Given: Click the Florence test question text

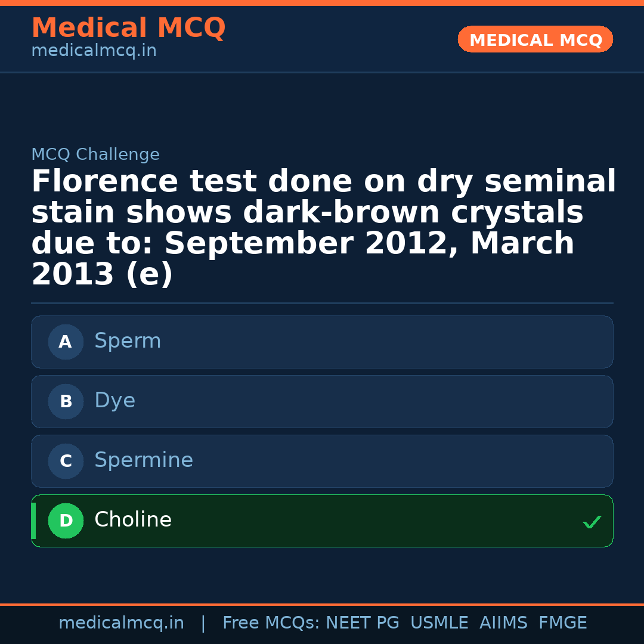Looking at the screenshot, I should (x=322, y=228).
